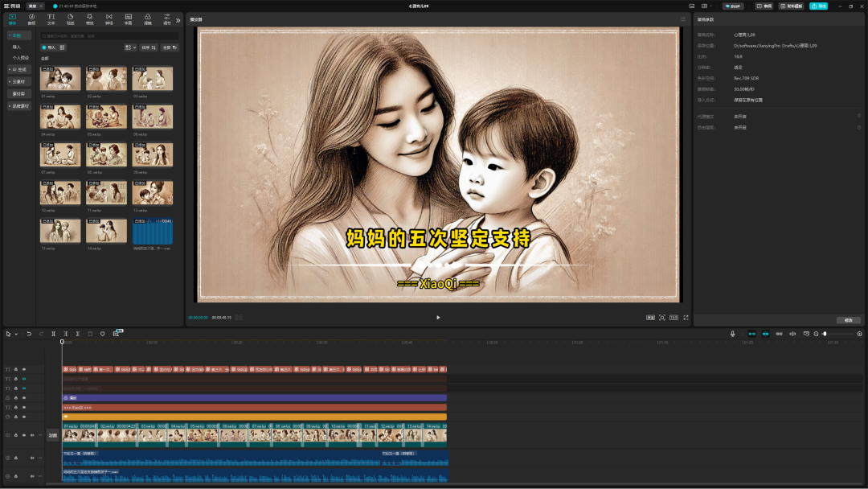The width and height of the screenshot is (868, 489).
Task: Click the redo arrow in the timeline toolbar
Action: [41, 334]
